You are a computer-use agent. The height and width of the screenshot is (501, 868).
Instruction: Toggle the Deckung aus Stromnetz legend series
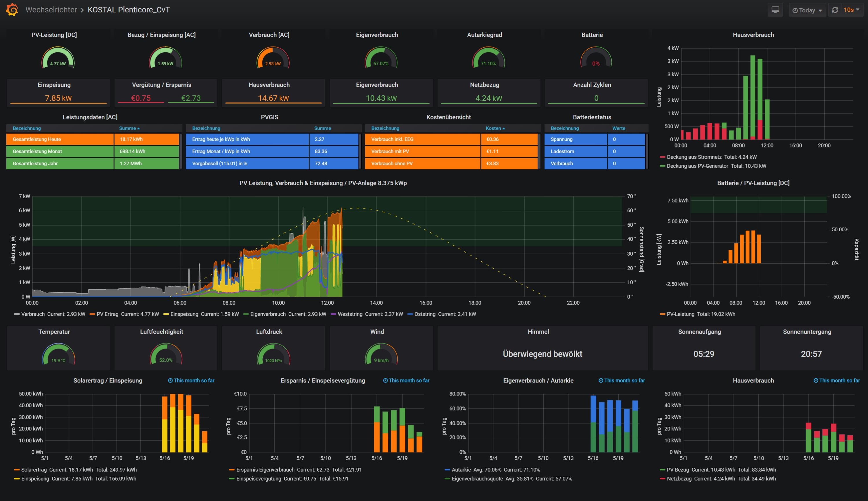694,157
